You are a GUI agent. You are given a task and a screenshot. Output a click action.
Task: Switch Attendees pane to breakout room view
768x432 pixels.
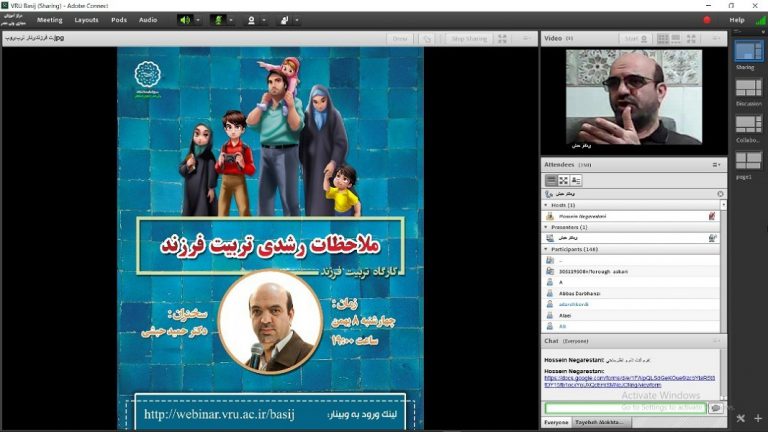tap(563, 180)
